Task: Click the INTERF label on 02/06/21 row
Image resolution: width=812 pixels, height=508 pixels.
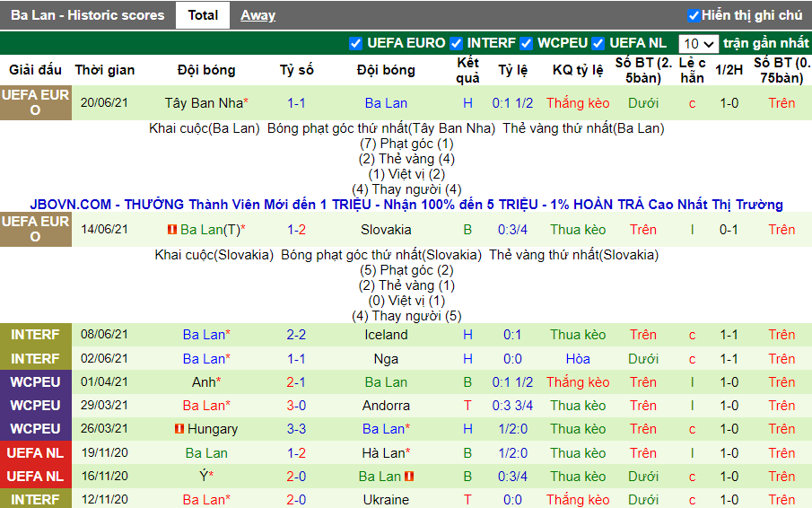Action: (35, 358)
